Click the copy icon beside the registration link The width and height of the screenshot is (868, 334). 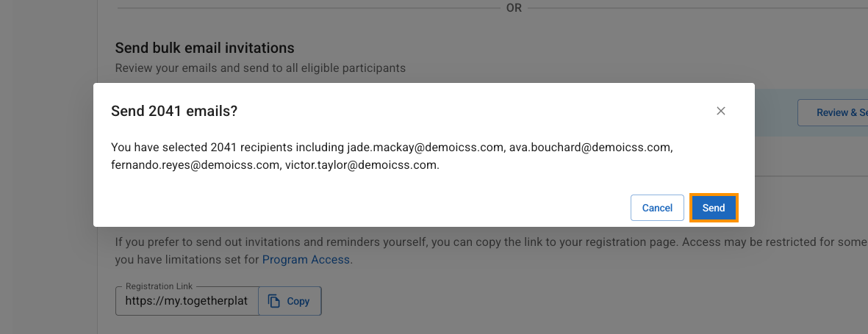274,301
